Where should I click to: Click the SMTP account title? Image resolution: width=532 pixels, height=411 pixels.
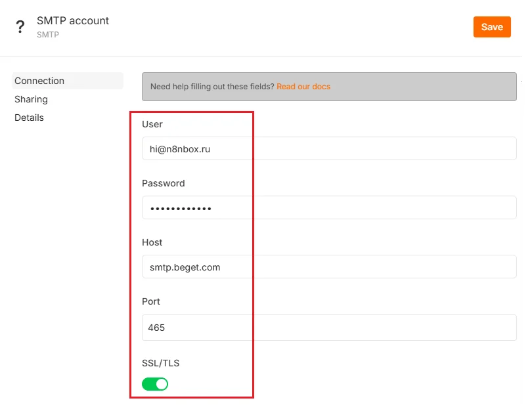pyautogui.click(x=73, y=21)
